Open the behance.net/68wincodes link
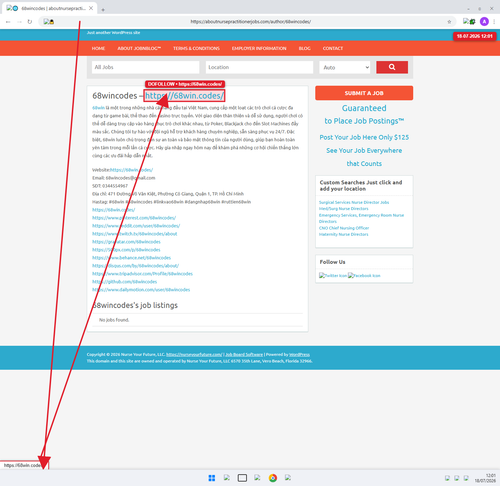This screenshot has width=500, height=486. click(x=132, y=258)
